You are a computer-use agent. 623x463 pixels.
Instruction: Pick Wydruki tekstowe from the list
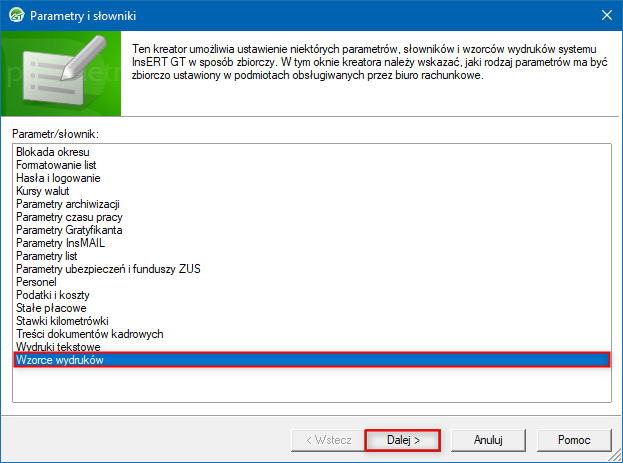point(312,347)
